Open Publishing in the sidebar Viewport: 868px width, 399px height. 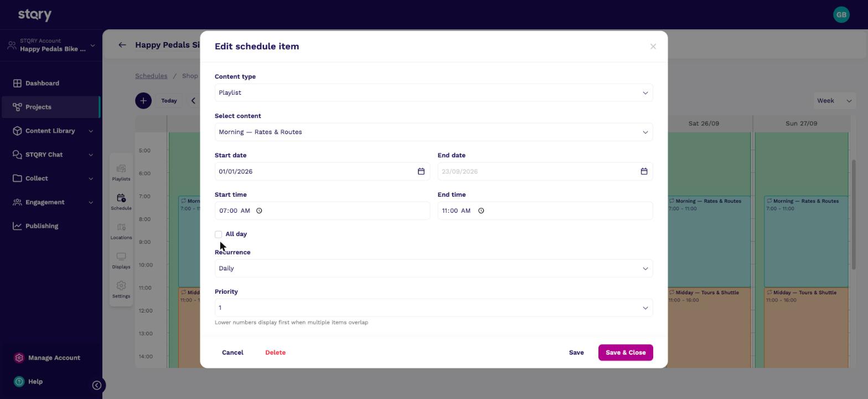click(51, 226)
